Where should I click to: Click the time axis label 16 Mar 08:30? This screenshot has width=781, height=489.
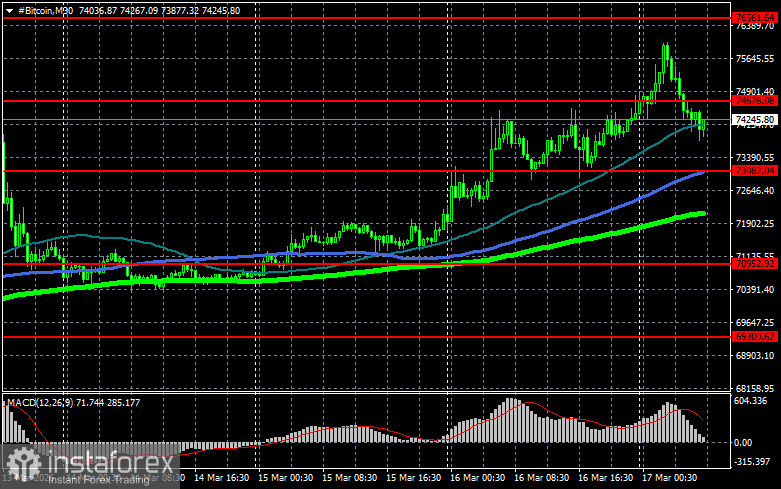[x=541, y=478]
